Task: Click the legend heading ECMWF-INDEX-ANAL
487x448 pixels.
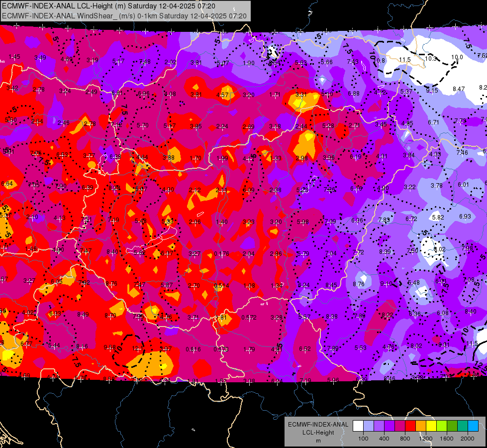Action: [x=318, y=425]
